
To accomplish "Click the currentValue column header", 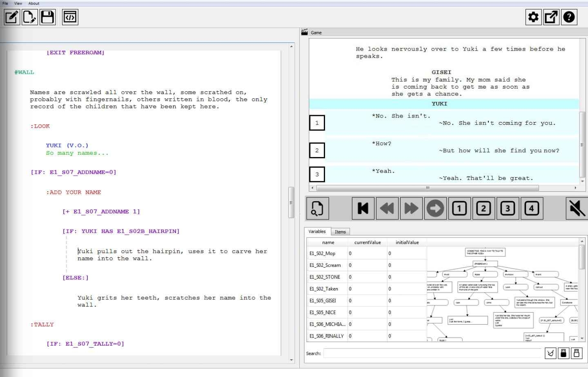I will click(367, 242).
